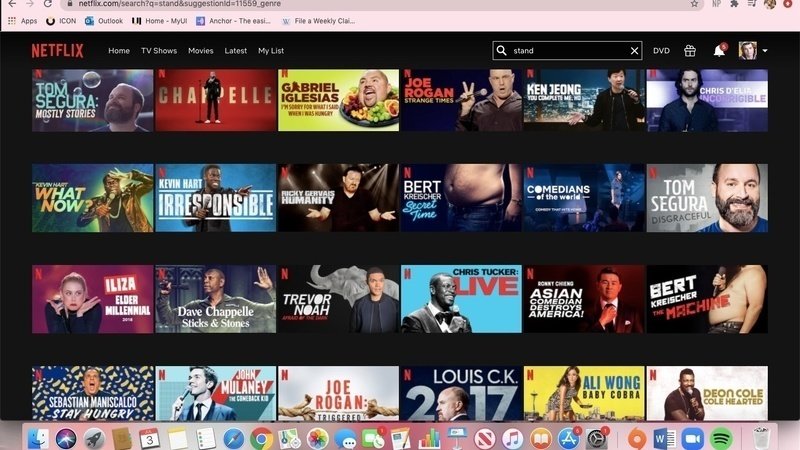Screen dimensions: 800x450
Task: Go back in the browser
Action: [x=12, y=4]
